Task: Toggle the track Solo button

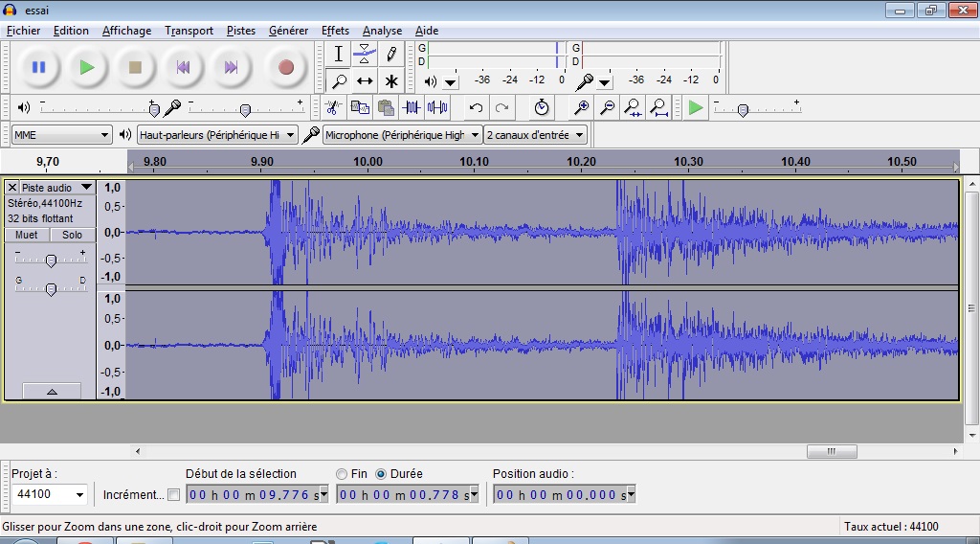Action: [x=72, y=235]
